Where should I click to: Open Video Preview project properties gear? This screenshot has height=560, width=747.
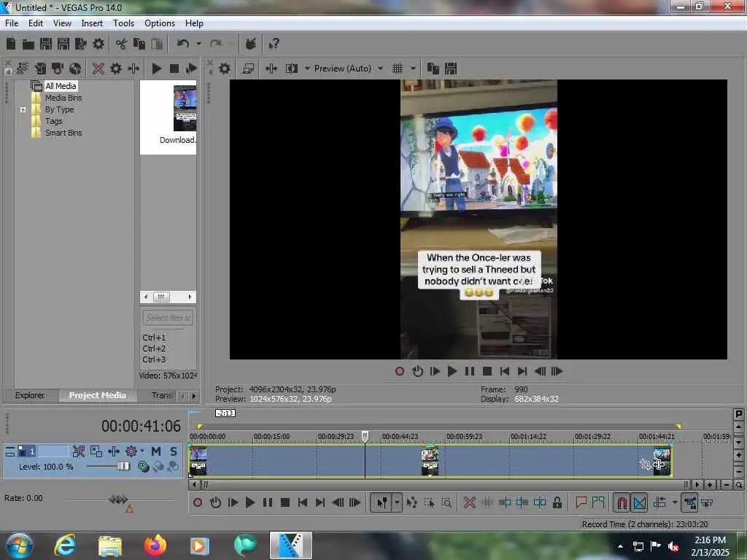tap(225, 69)
